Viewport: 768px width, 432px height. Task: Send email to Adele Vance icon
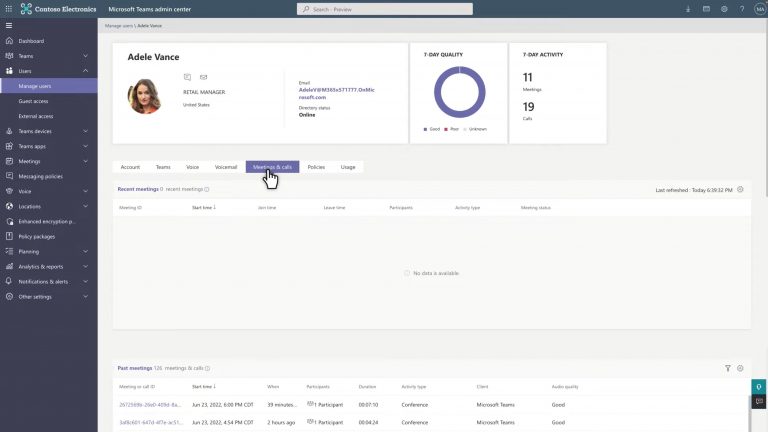coord(203,77)
